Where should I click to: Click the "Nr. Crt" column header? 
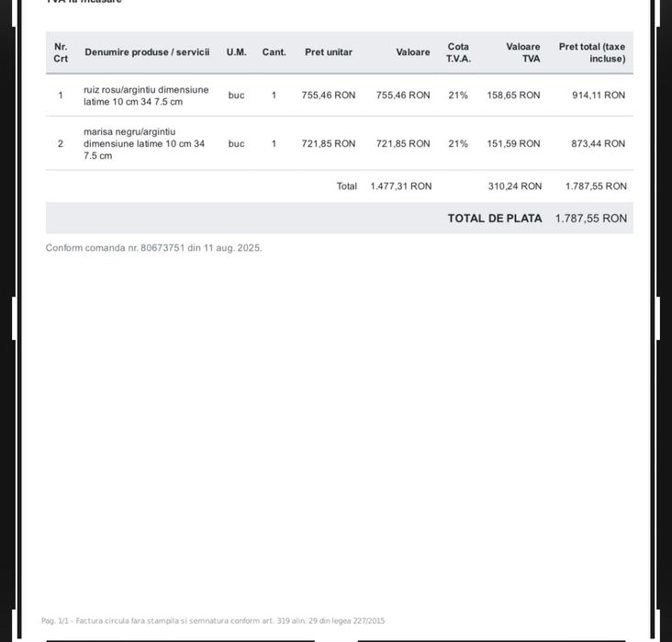(61, 52)
